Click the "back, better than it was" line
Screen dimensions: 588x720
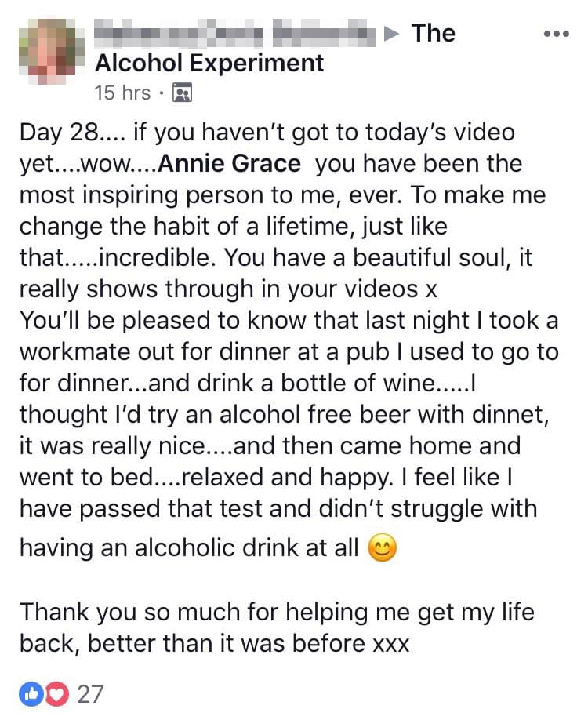point(214,644)
